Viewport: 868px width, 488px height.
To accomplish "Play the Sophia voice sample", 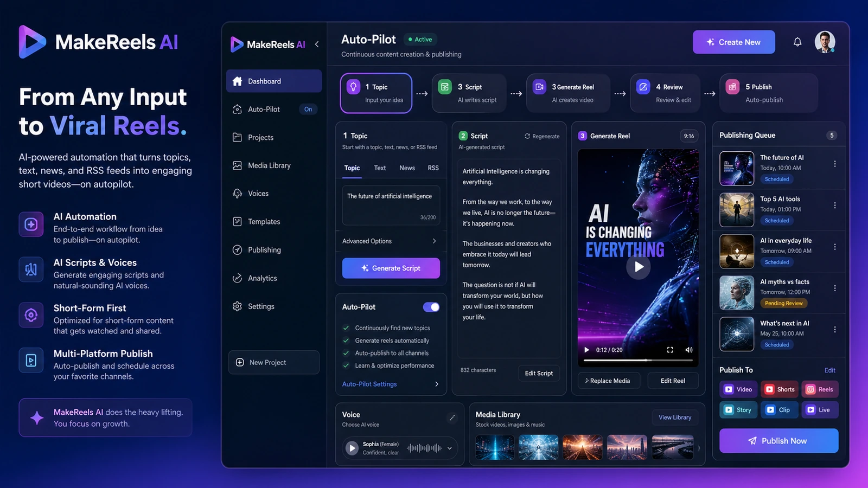I will 352,448.
